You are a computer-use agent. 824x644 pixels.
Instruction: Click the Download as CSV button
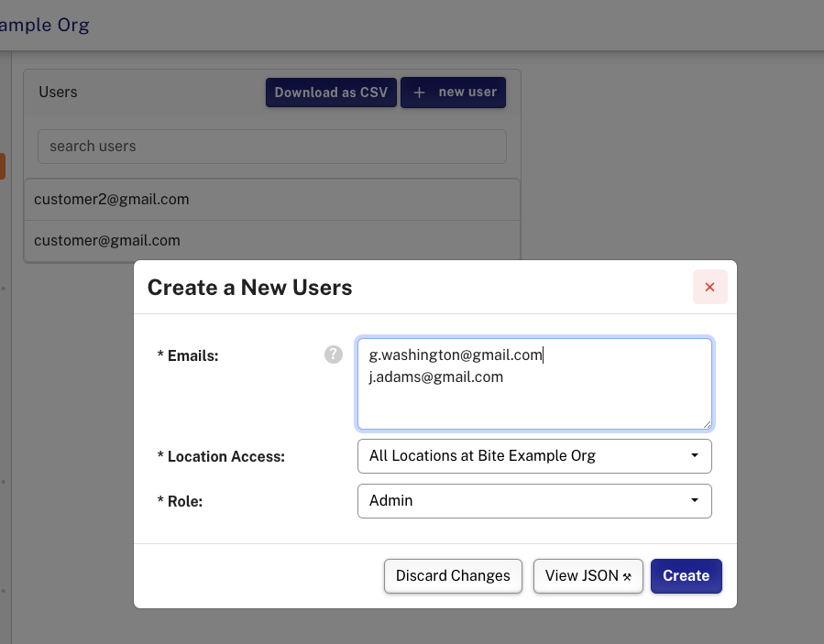pyautogui.click(x=331, y=93)
